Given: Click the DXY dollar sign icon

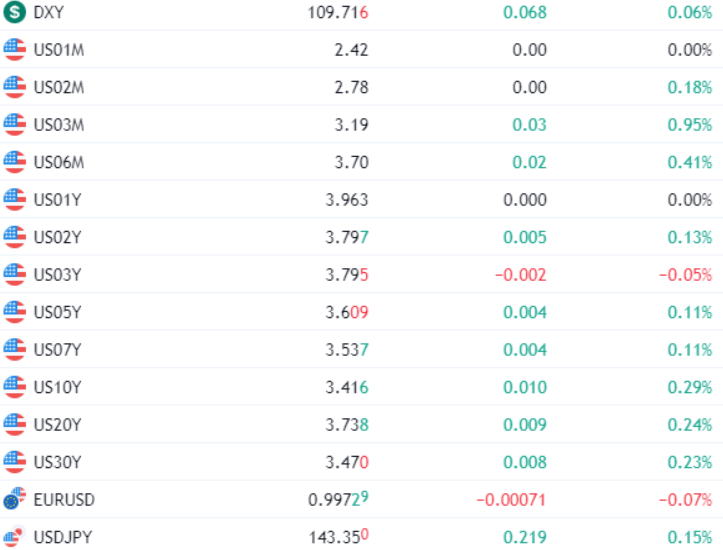Looking at the screenshot, I should tap(14, 12).
